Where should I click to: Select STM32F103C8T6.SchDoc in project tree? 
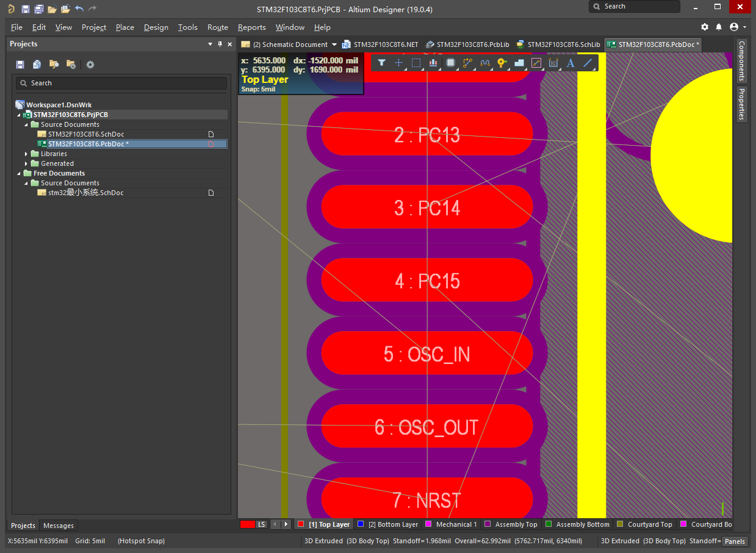tap(86, 134)
